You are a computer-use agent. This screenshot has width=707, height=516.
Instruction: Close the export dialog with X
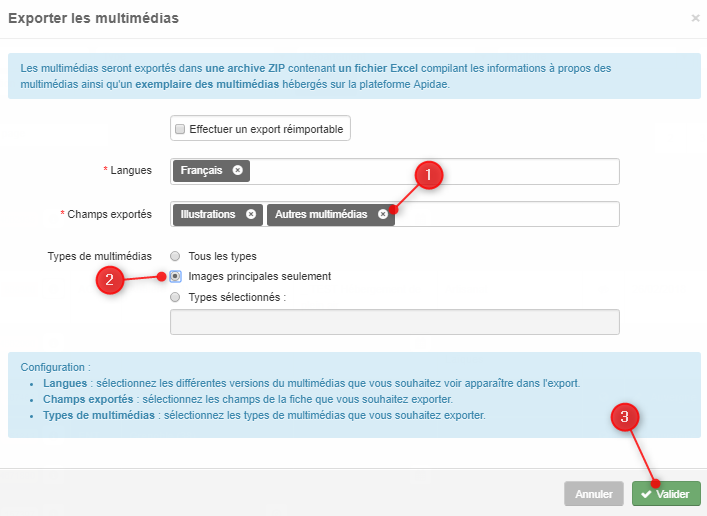pos(695,18)
